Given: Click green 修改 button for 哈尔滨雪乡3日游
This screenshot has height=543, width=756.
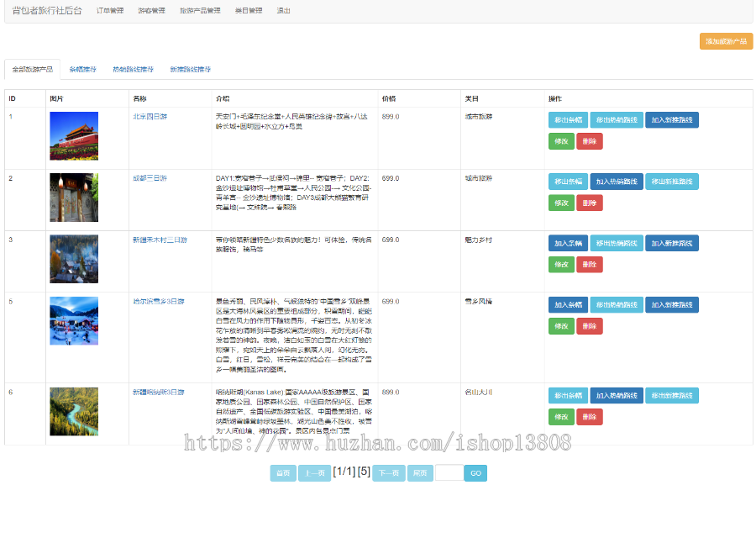Looking at the screenshot, I should [x=561, y=326].
